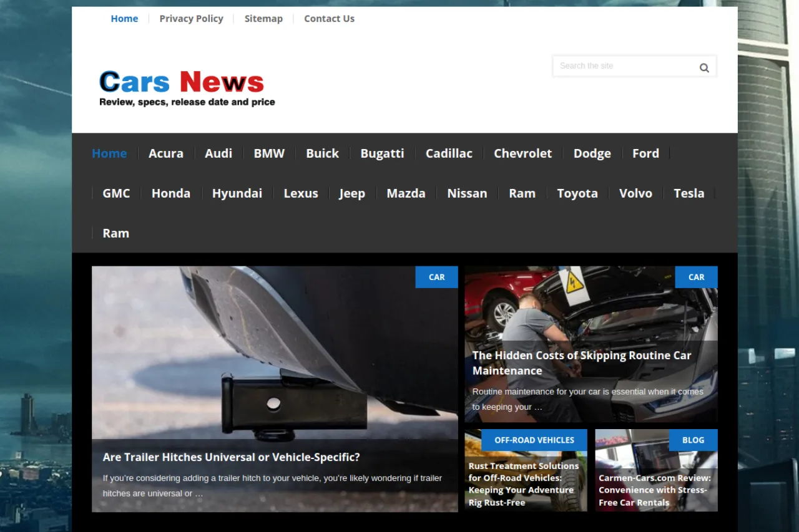Select the Tesla category
799x532 pixels.
689,193
